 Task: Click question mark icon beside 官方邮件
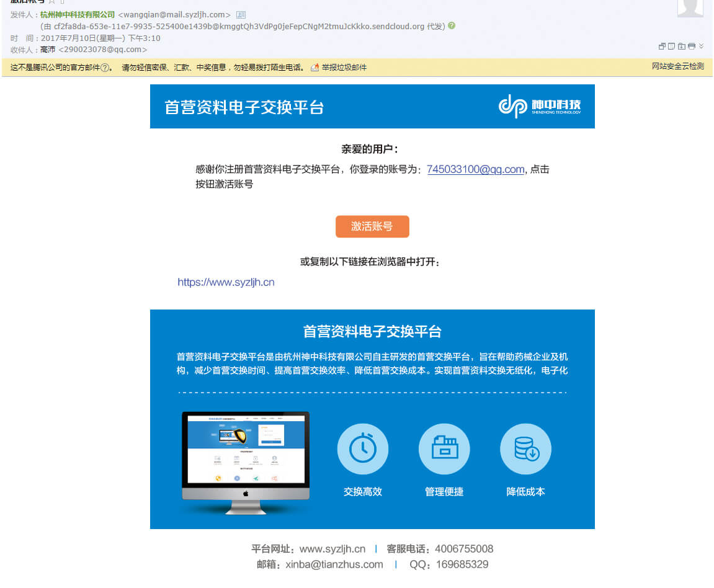click(x=105, y=68)
